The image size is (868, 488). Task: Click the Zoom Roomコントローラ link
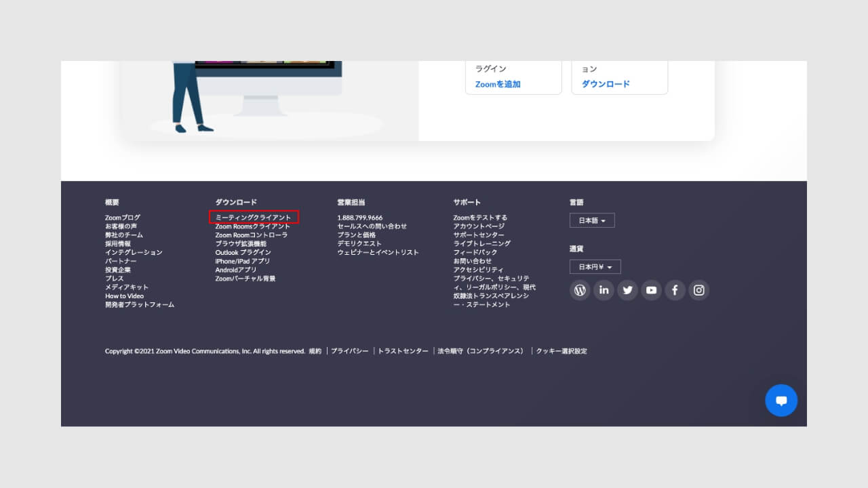click(x=252, y=235)
